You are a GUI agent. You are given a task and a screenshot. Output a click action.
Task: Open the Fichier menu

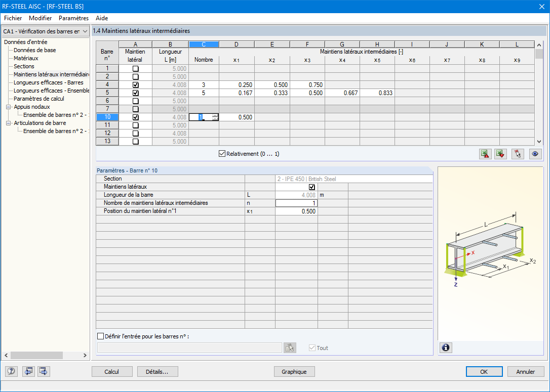[x=13, y=18]
